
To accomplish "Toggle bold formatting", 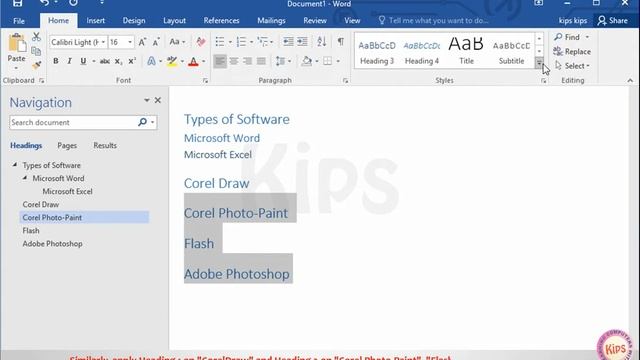I will point(56,61).
